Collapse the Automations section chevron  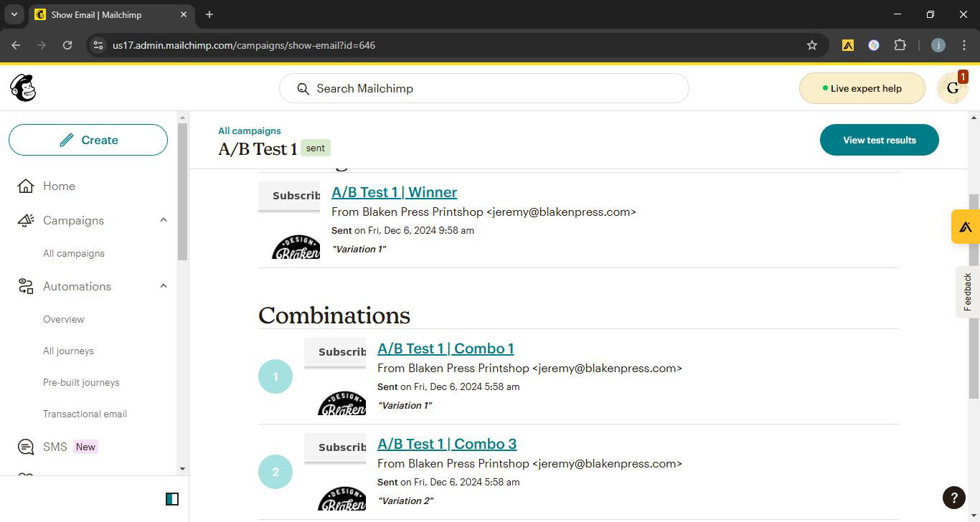pyautogui.click(x=164, y=286)
